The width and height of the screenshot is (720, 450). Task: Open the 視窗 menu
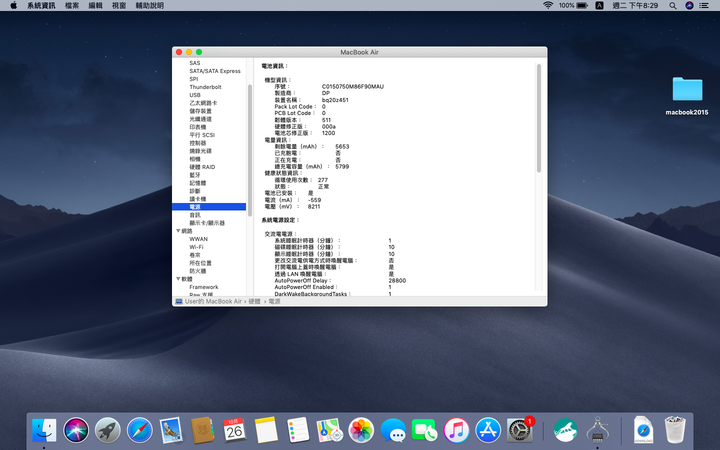(x=119, y=6)
